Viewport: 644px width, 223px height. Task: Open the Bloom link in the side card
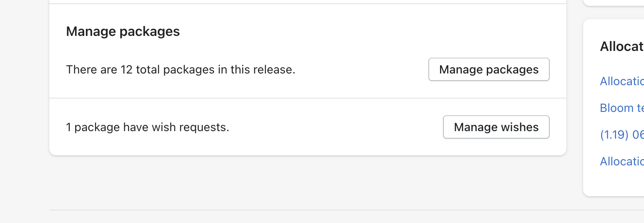tap(621, 108)
